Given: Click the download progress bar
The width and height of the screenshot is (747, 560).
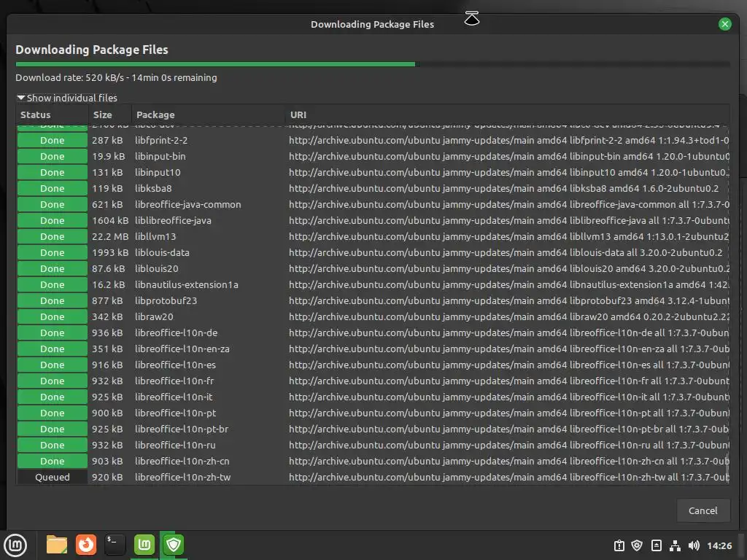Looking at the screenshot, I should [373, 64].
